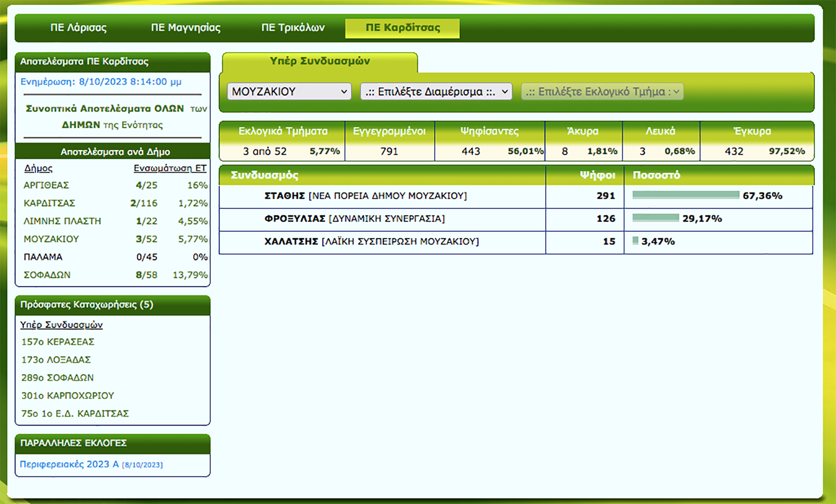Click the active ΠΕ Καρδίτσας tab

pos(402,28)
